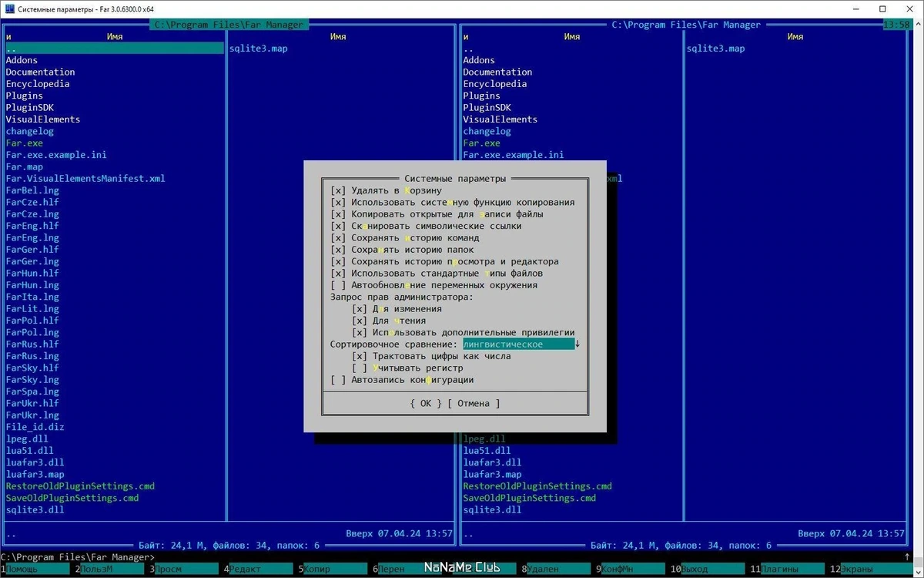
Task: Open the Far window system menu icon
Action: pos(8,8)
